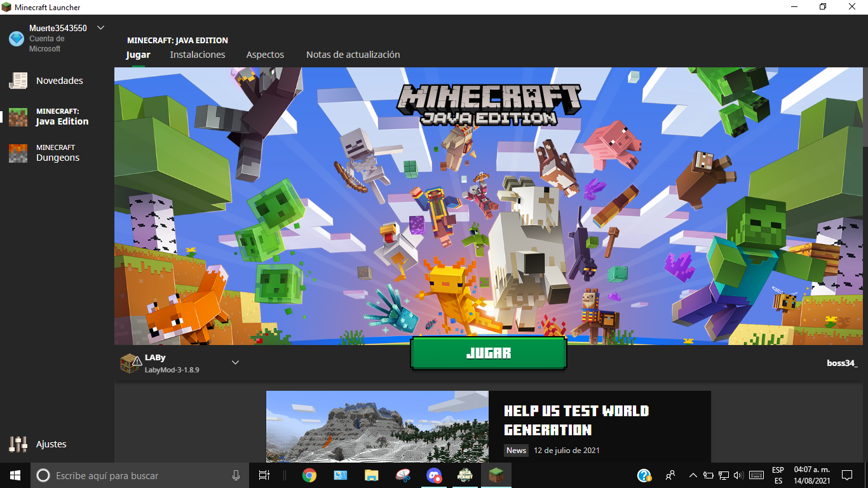
Task: Click the boss34_ player name
Action: pos(842,363)
